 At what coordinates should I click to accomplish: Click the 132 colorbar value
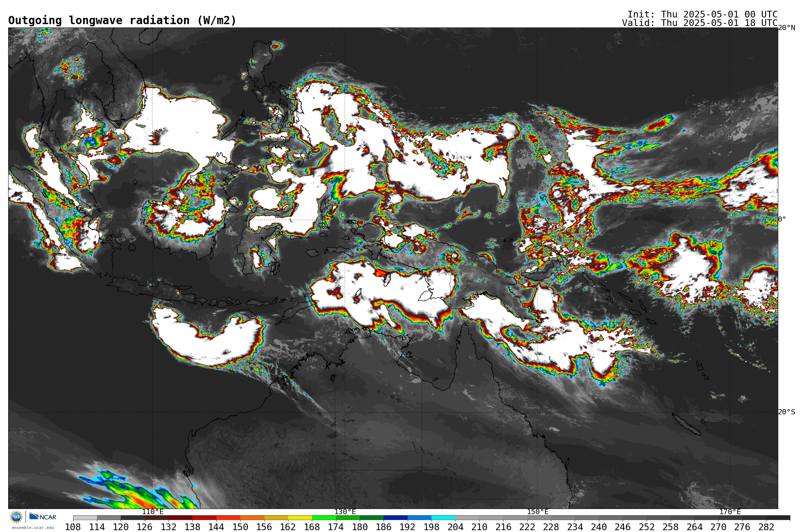coord(169,527)
